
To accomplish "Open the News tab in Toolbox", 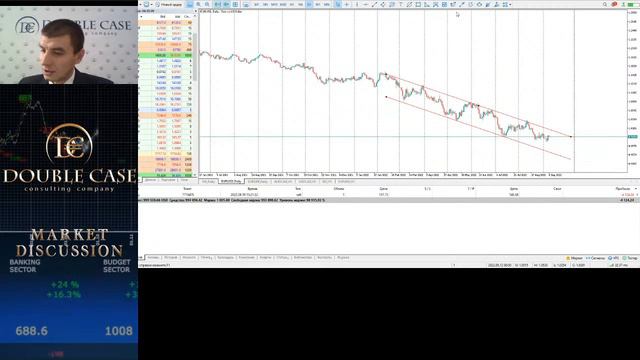I will [x=189, y=258].
